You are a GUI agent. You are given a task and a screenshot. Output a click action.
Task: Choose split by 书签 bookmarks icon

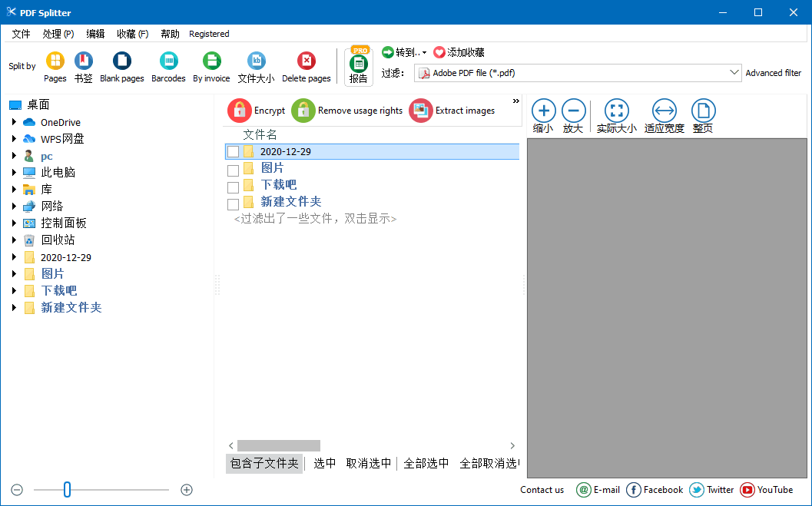[x=84, y=61]
